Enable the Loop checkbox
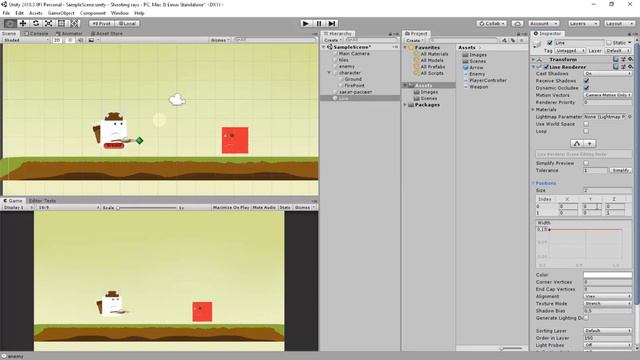Image resolution: width=640 pixels, height=360 pixels. (x=586, y=131)
